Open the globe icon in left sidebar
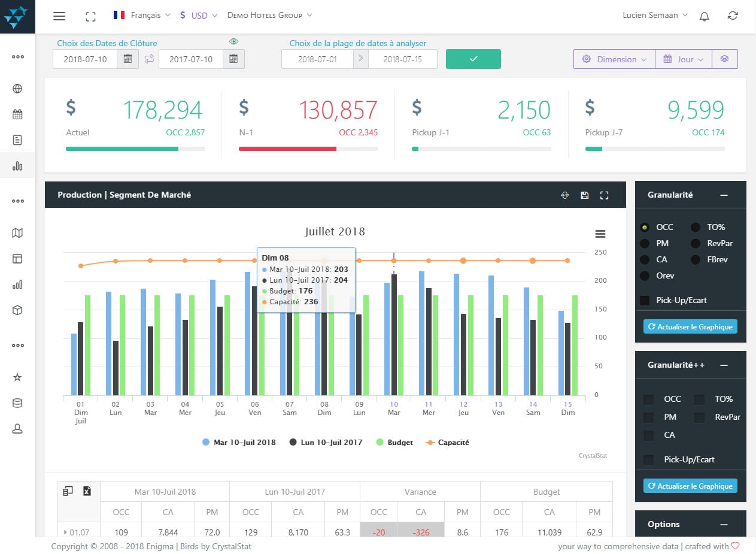The width and height of the screenshot is (756, 554). [x=18, y=88]
